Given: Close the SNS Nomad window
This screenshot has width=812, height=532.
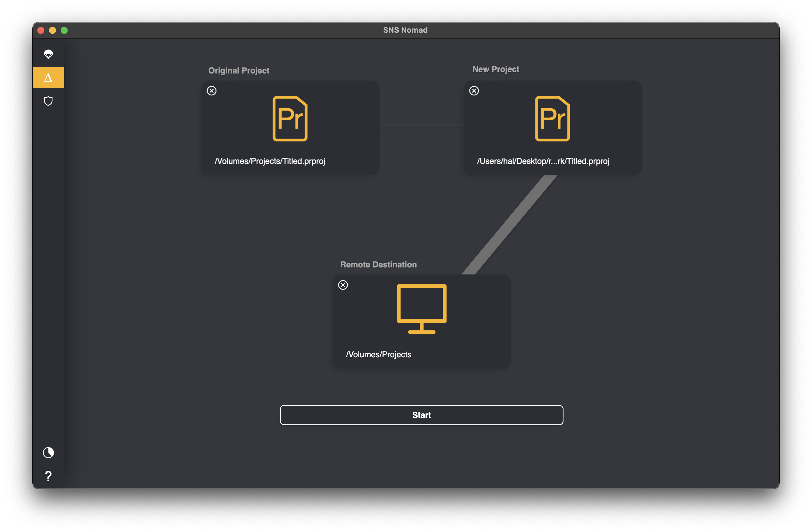Looking at the screenshot, I should 41,30.
